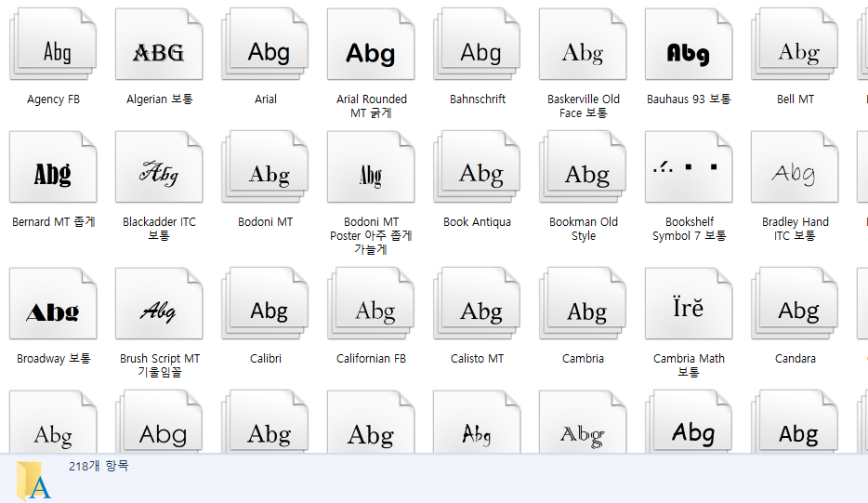Viewport: 868px width, 503px height.
Task: Select the Broadway font icon
Action: [x=53, y=304]
